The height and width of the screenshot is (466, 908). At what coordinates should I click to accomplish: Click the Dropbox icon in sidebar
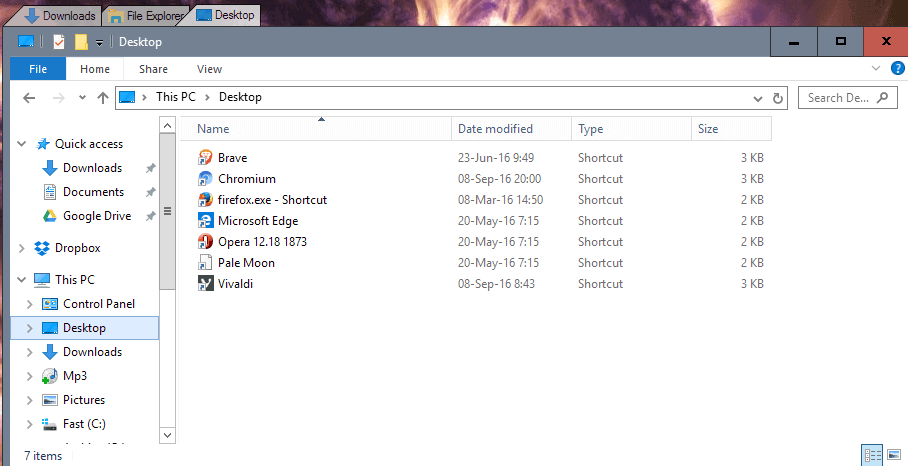pos(42,248)
